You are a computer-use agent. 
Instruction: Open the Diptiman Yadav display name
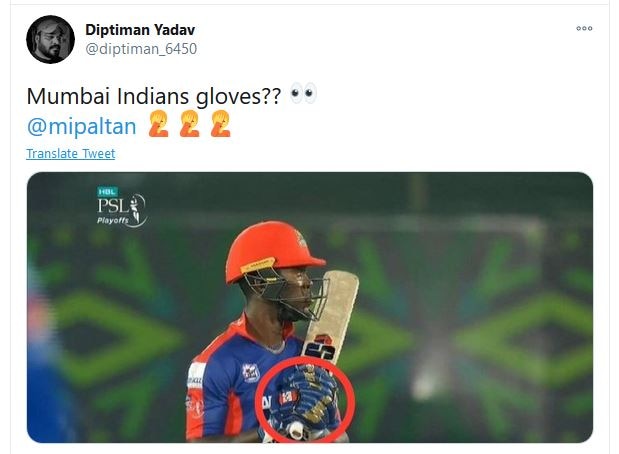(x=140, y=30)
